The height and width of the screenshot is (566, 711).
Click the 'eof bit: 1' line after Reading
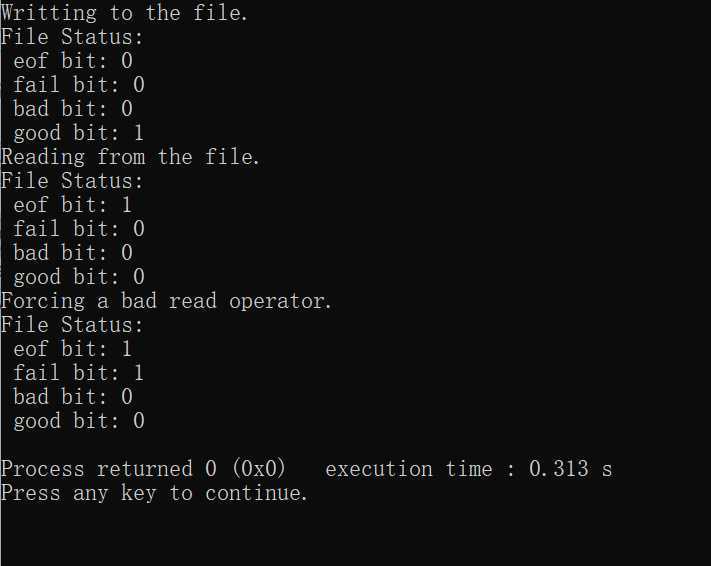tap(73, 205)
